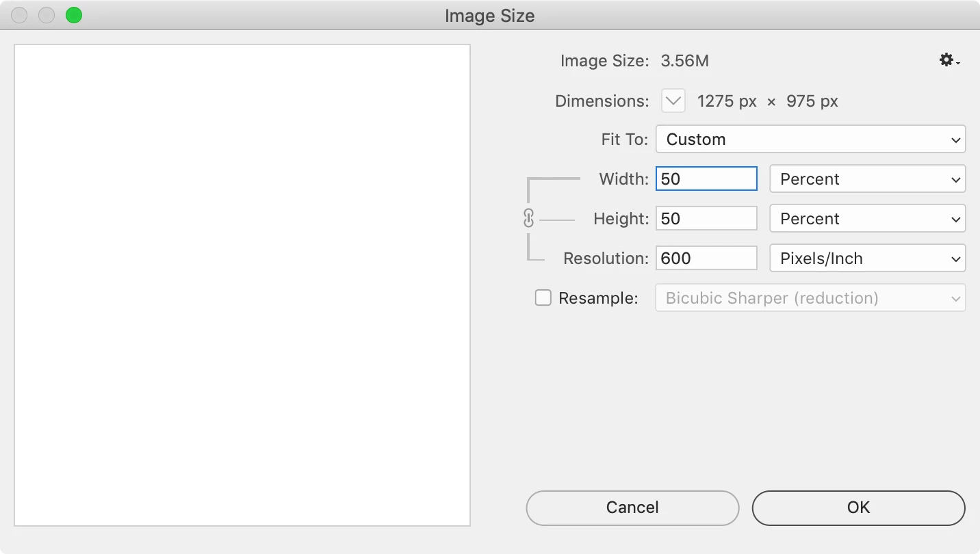Click the Resolution input field
The image size is (980, 554).
coord(706,259)
